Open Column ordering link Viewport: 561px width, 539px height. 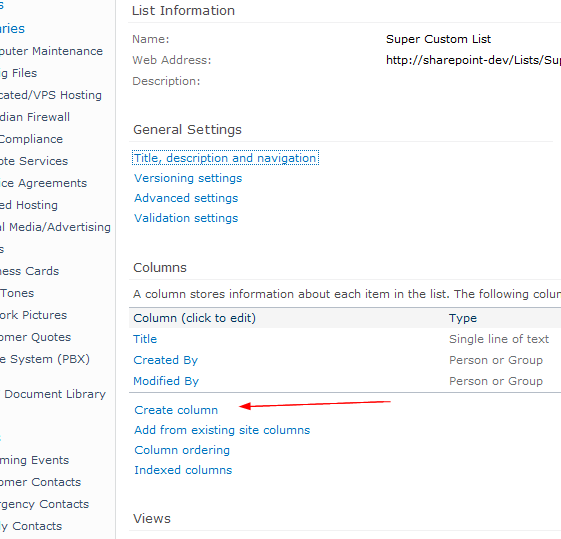[x=182, y=450]
